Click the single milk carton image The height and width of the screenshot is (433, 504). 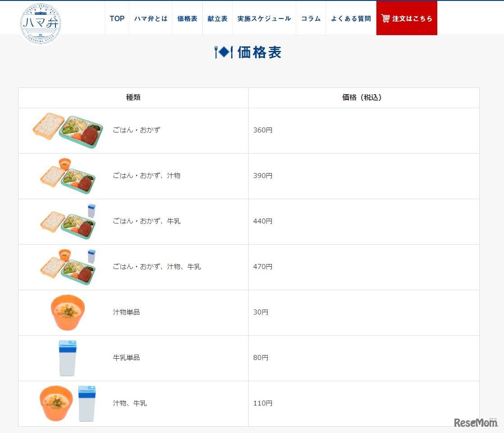point(68,358)
